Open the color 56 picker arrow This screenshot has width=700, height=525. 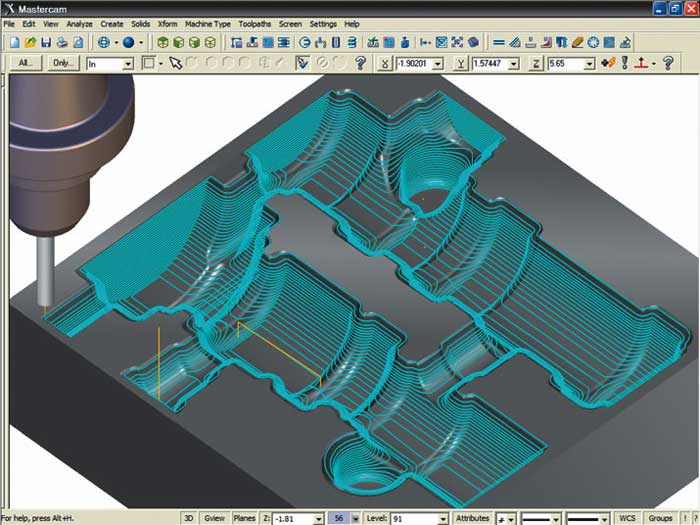(356, 519)
